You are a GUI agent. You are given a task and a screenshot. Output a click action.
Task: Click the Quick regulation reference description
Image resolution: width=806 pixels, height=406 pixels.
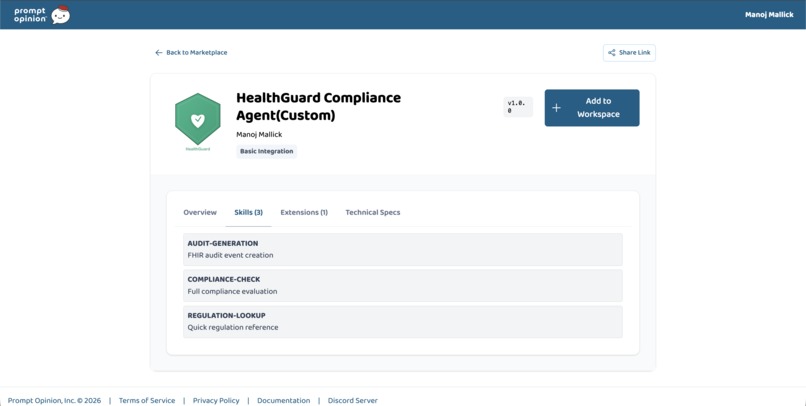coord(233,327)
